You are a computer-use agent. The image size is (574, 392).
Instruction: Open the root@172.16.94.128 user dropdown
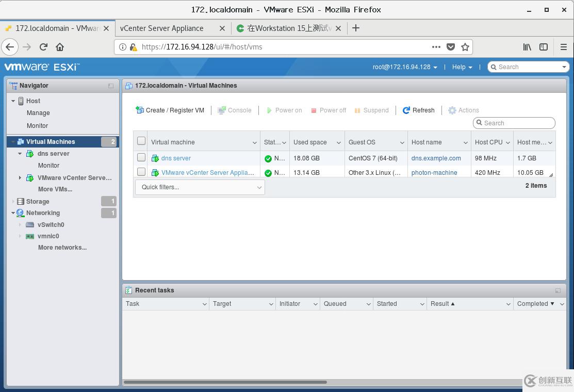point(405,67)
